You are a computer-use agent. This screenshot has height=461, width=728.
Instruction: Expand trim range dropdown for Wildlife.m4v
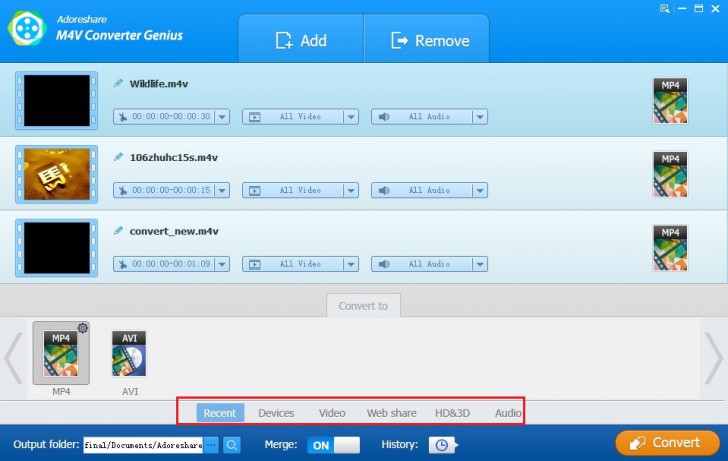tap(222, 117)
